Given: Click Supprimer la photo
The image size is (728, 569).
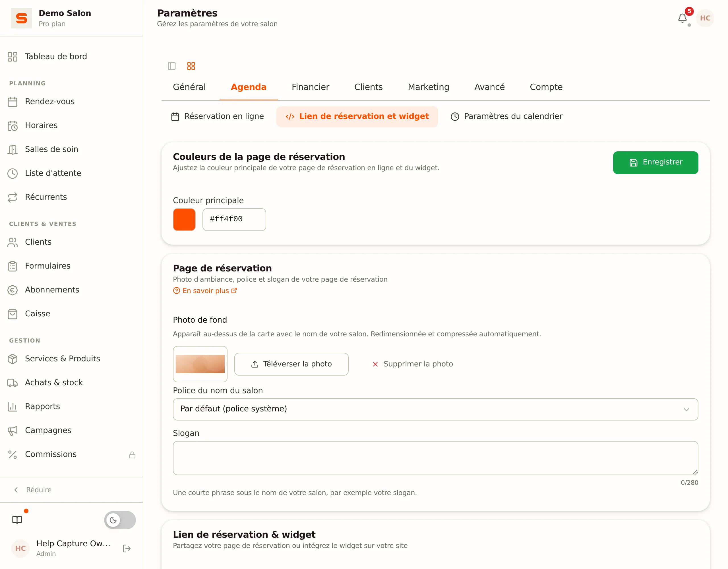Looking at the screenshot, I should coord(412,364).
